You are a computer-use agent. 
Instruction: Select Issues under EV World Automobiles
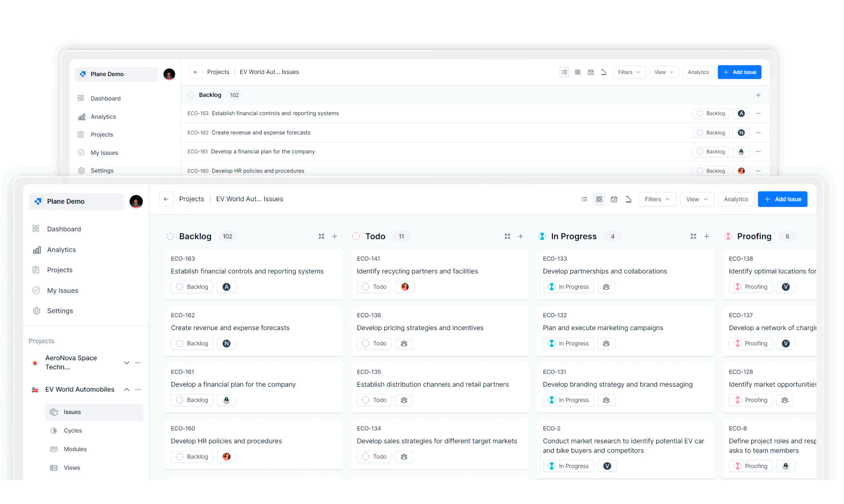point(72,412)
